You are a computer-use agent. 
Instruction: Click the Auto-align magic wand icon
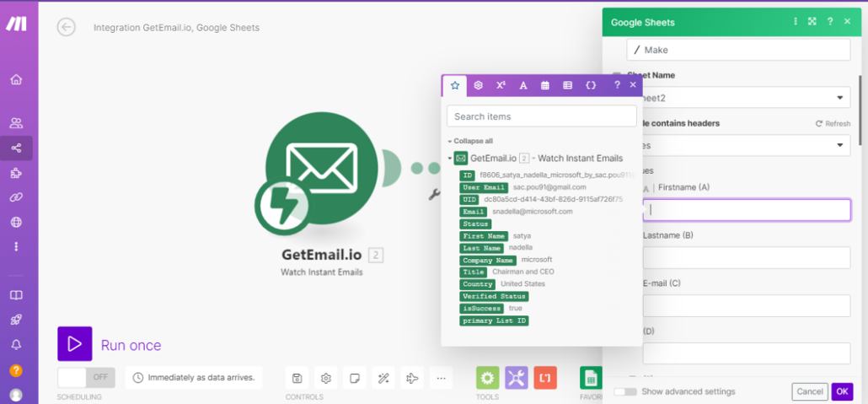pos(383,378)
